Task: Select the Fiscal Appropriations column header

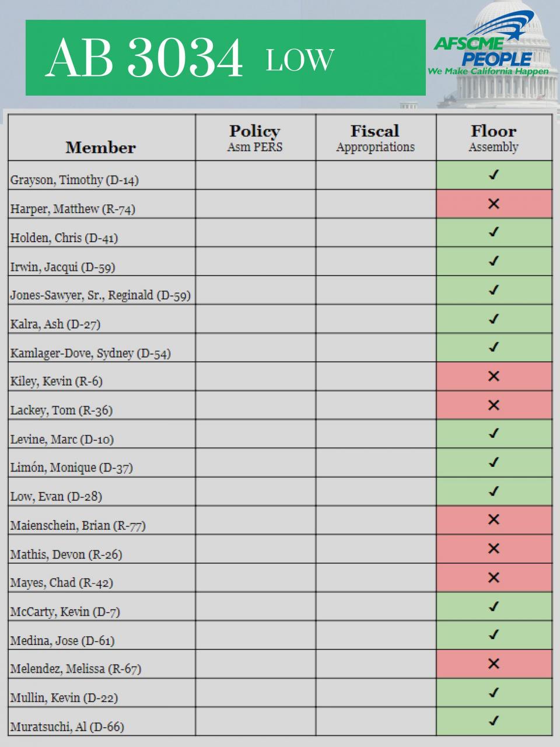Action: click(x=376, y=138)
